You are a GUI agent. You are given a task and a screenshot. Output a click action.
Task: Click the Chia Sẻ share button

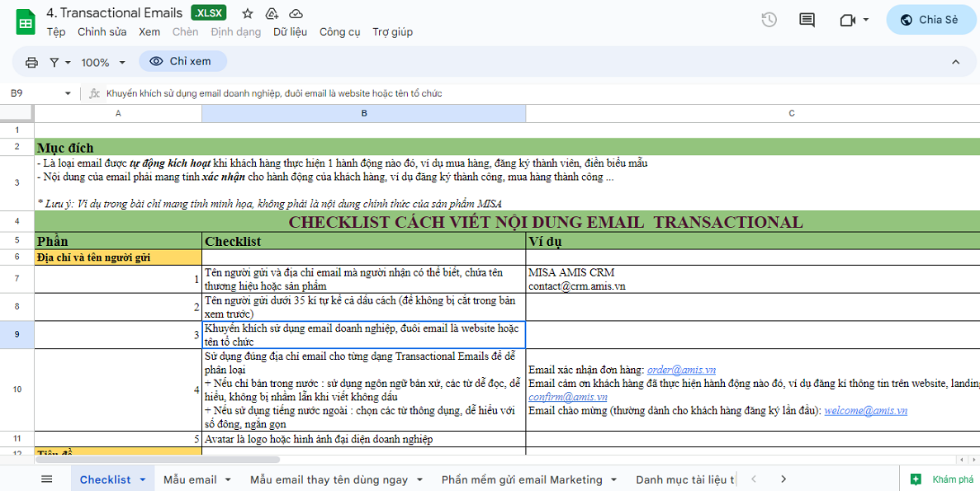tap(930, 20)
